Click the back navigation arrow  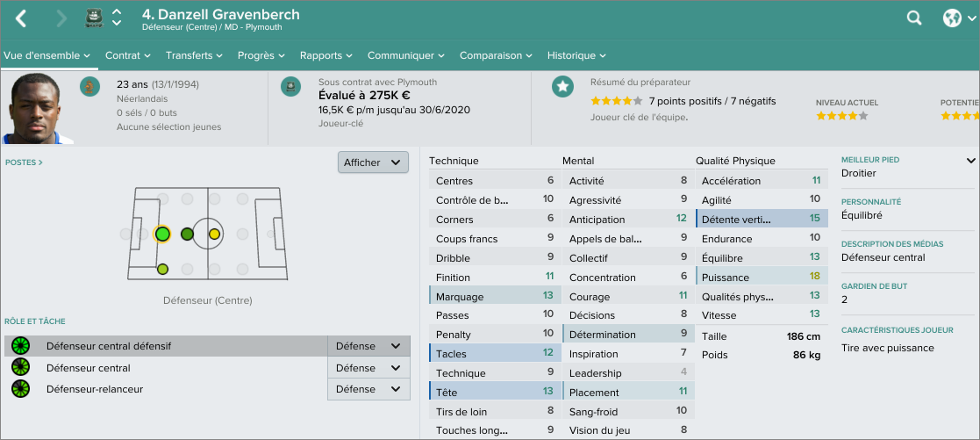tap(21, 18)
